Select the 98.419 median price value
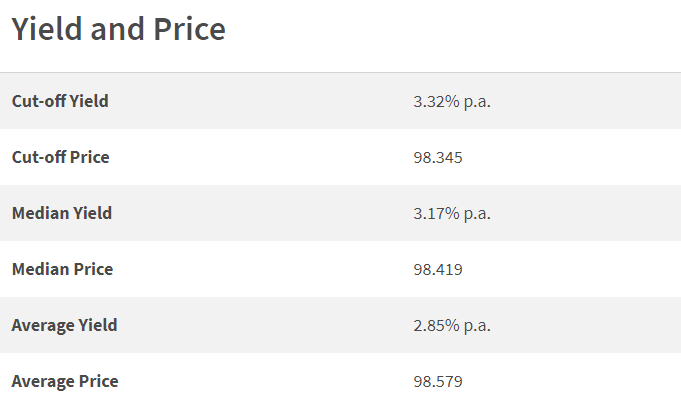The width and height of the screenshot is (681, 402). coord(438,269)
